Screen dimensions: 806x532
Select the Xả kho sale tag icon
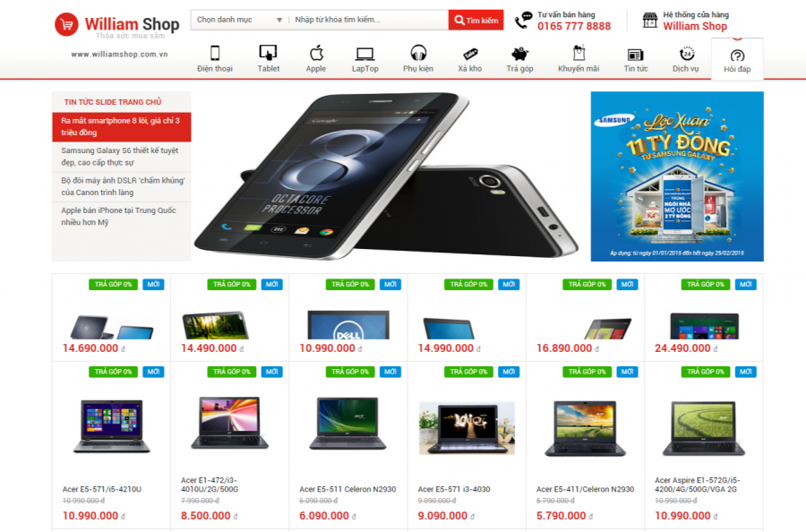(470, 54)
